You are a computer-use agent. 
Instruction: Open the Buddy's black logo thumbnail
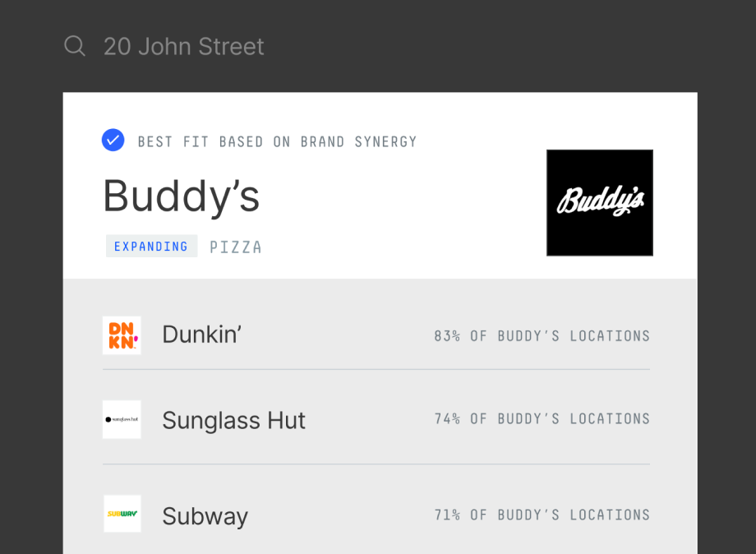coord(600,202)
